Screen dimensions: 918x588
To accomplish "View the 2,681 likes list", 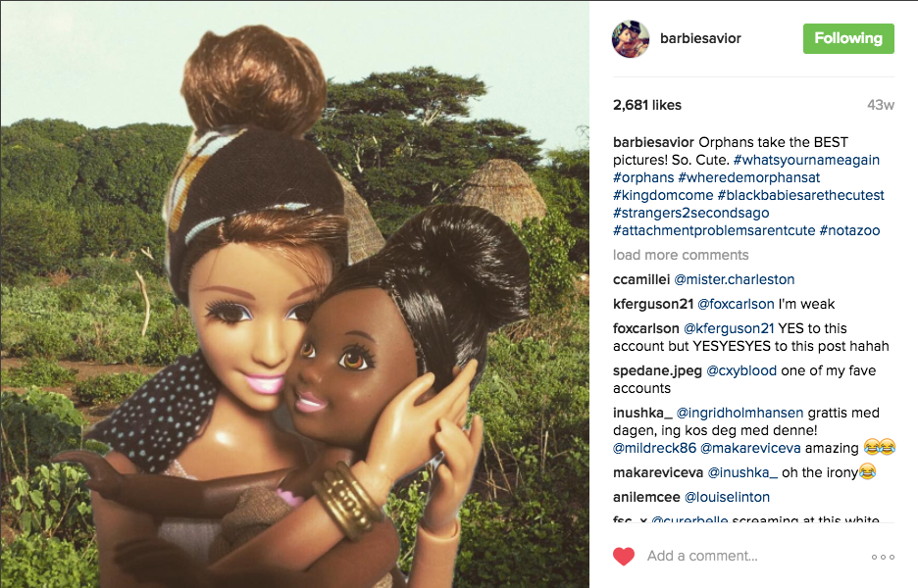I will click(647, 105).
